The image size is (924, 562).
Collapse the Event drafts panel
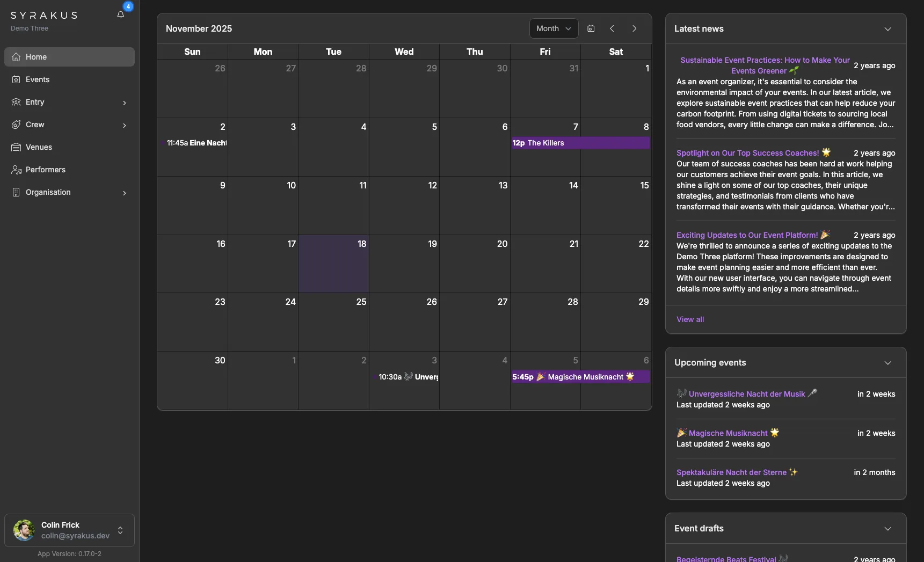click(x=887, y=529)
